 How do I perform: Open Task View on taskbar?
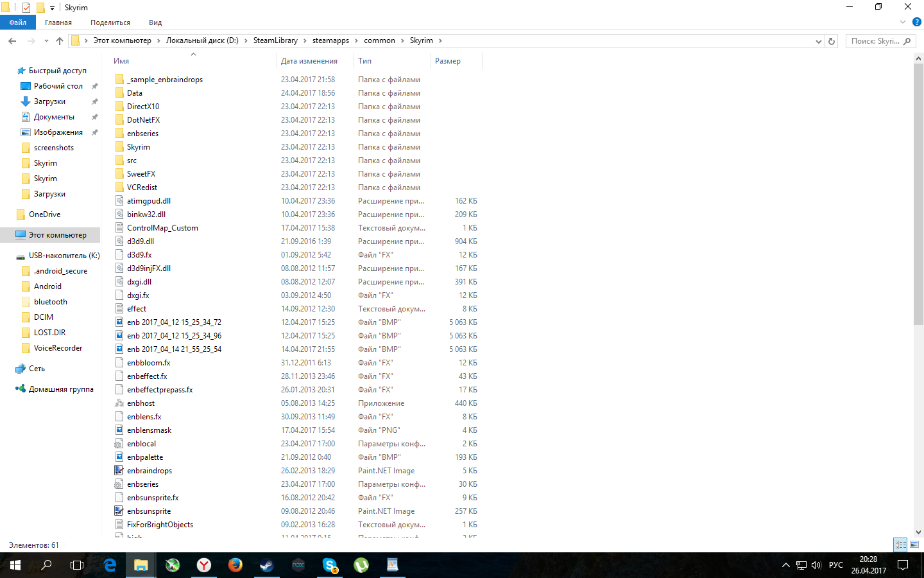(x=77, y=565)
